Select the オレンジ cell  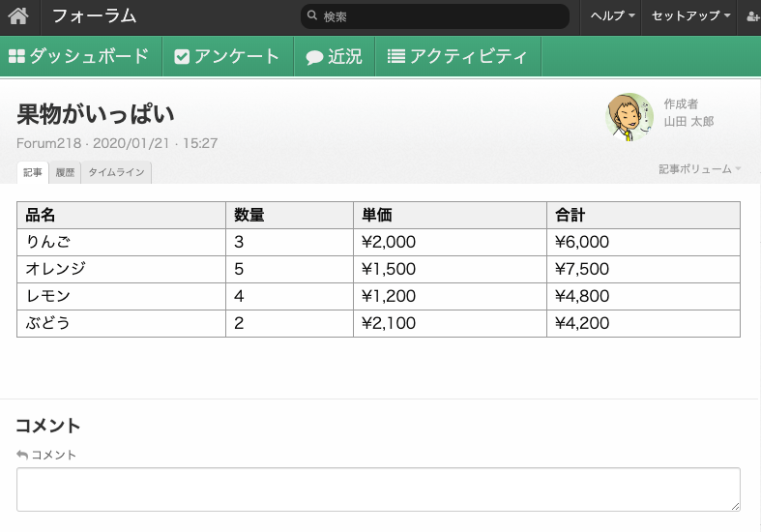121,270
